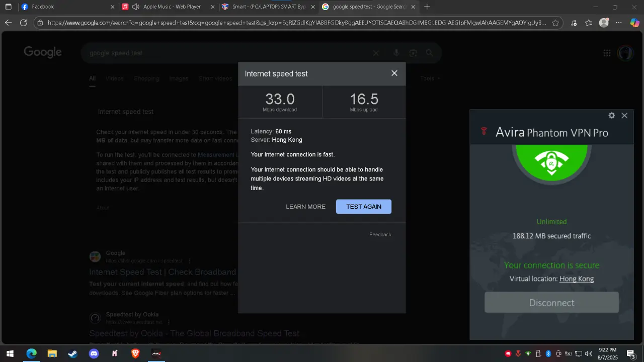Switch to the Smart (PC/LAPTOP) tab
Image resolution: width=644 pixels, height=362 pixels.
pyautogui.click(x=269, y=7)
